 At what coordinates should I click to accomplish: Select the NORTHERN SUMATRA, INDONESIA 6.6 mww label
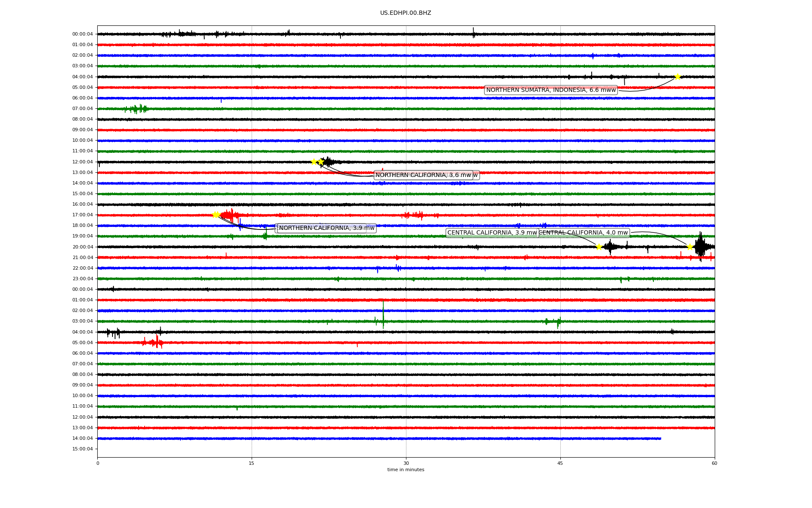click(551, 90)
